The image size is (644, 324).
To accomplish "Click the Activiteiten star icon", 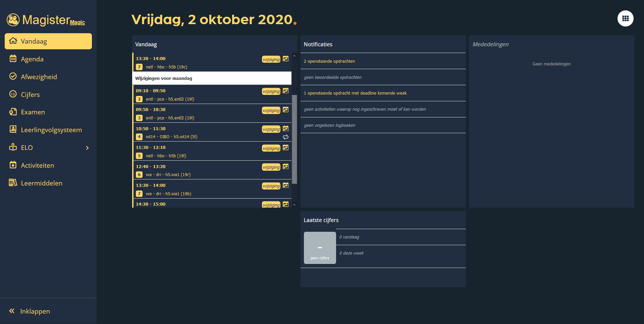I will coord(13,165).
